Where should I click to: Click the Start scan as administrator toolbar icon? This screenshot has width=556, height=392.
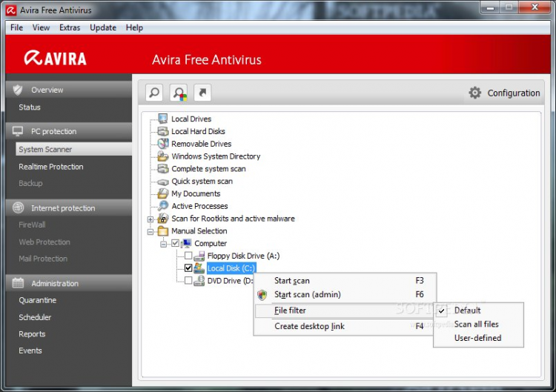(179, 93)
